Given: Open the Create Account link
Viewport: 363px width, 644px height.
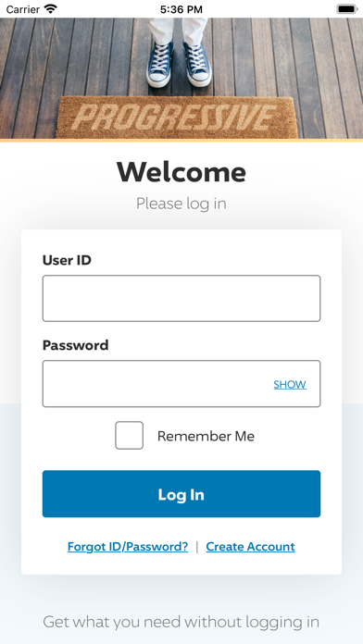Looking at the screenshot, I should click(250, 547).
